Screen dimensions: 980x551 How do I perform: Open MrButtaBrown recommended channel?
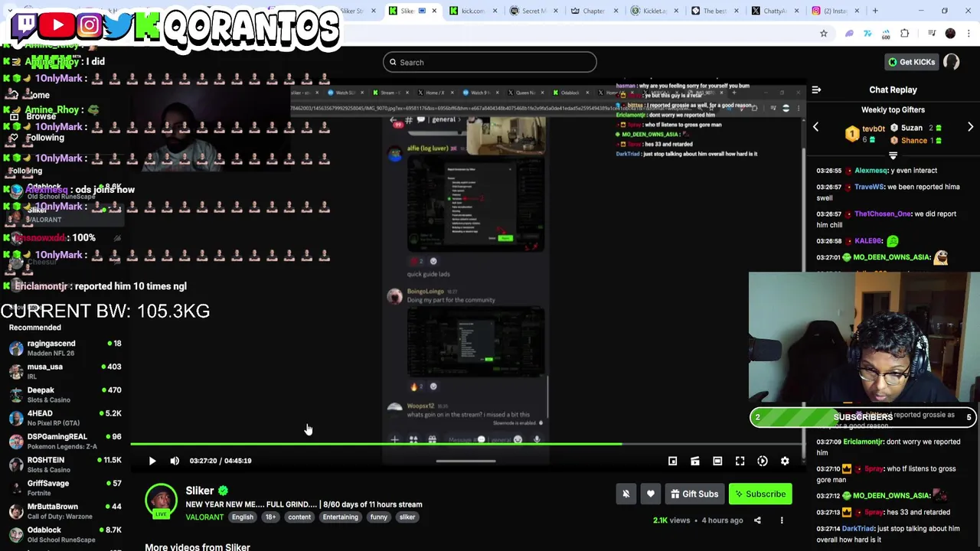click(x=65, y=511)
